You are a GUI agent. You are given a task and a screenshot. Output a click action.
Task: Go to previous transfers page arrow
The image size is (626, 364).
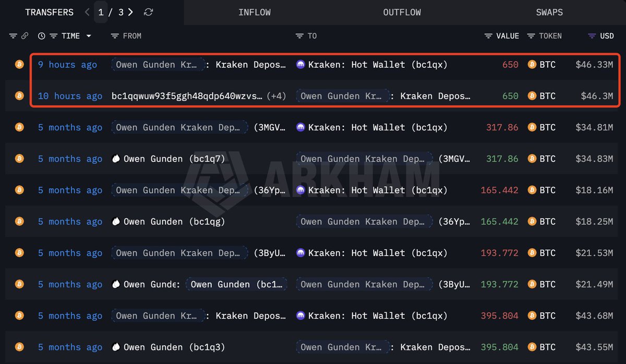point(87,12)
